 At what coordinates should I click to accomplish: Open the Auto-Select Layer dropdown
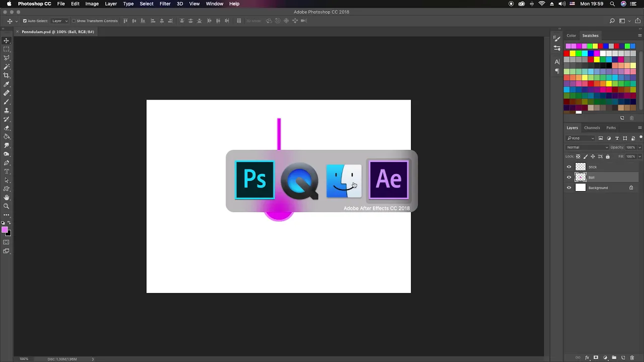tap(59, 21)
